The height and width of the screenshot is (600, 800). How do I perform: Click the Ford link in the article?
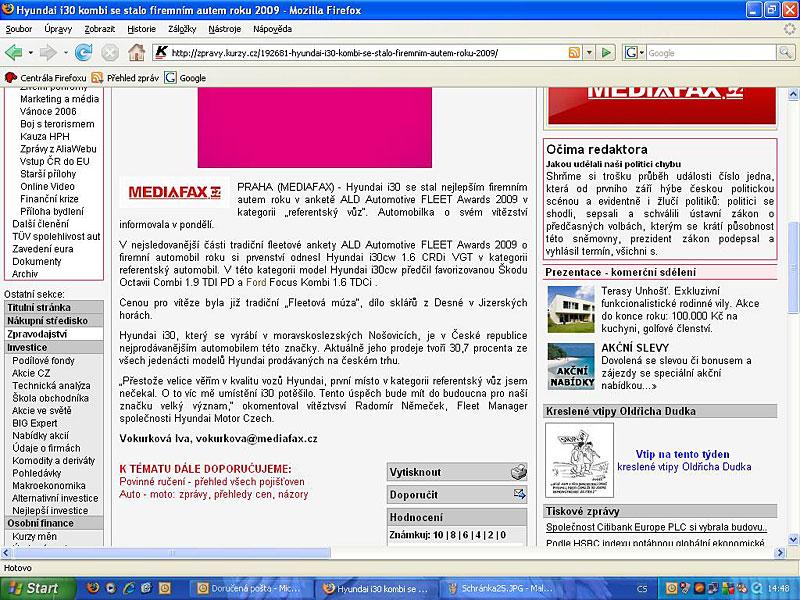tap(256, 282)
